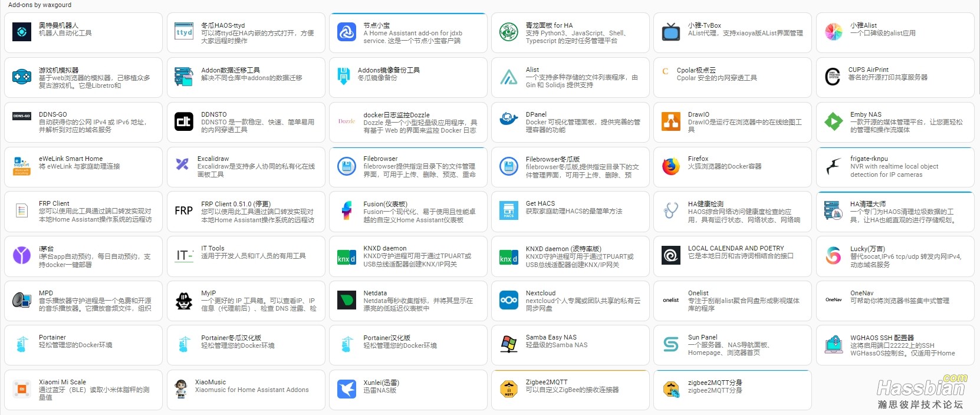The height and width of the screenshot is (415, 980).
Task: Click the Sun Panel S logo icon
Action: [x=671, y=344]
